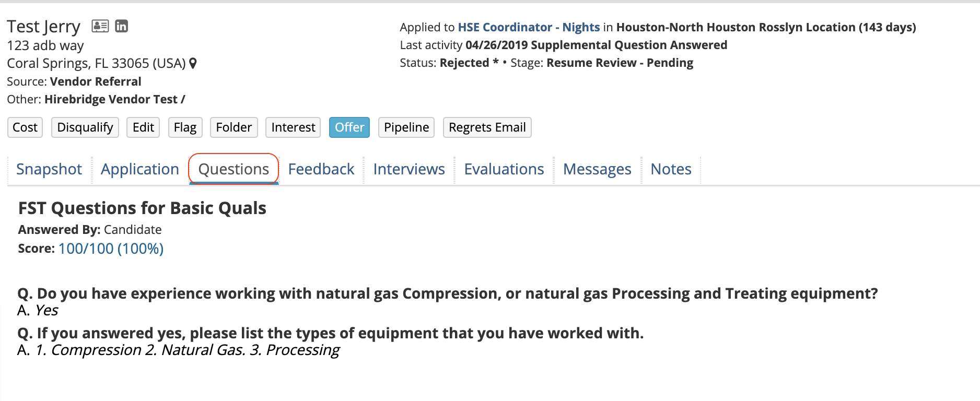Click the Edit button
This screenshot has width=980, height=401.
(x=143, y=127)
